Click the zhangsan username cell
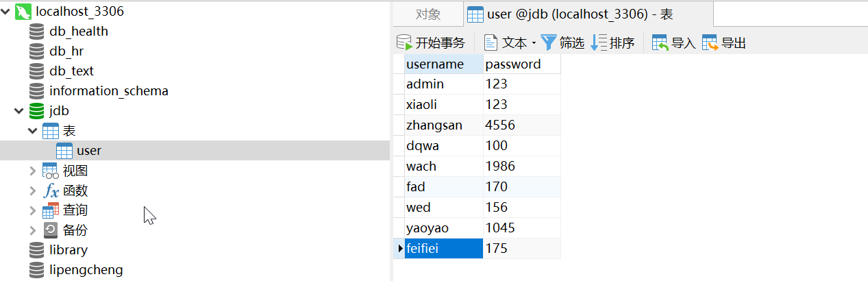Screen dimensions: 868x281 (x=434, y=125)
